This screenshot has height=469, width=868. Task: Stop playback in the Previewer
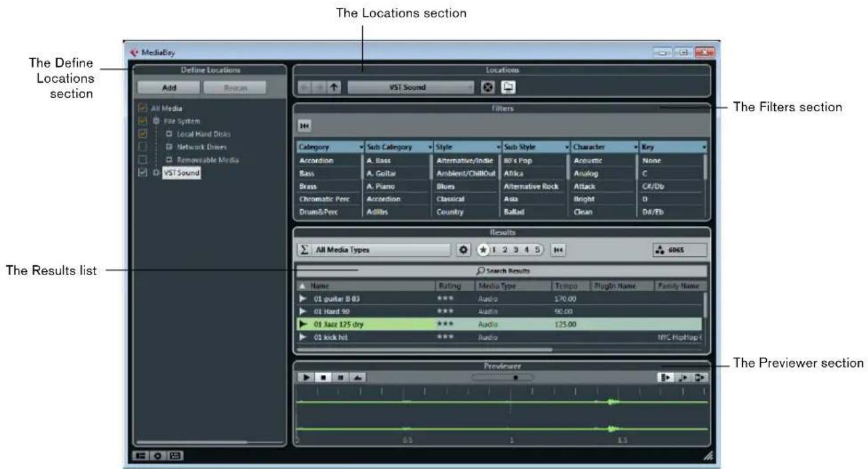point(322,377)
